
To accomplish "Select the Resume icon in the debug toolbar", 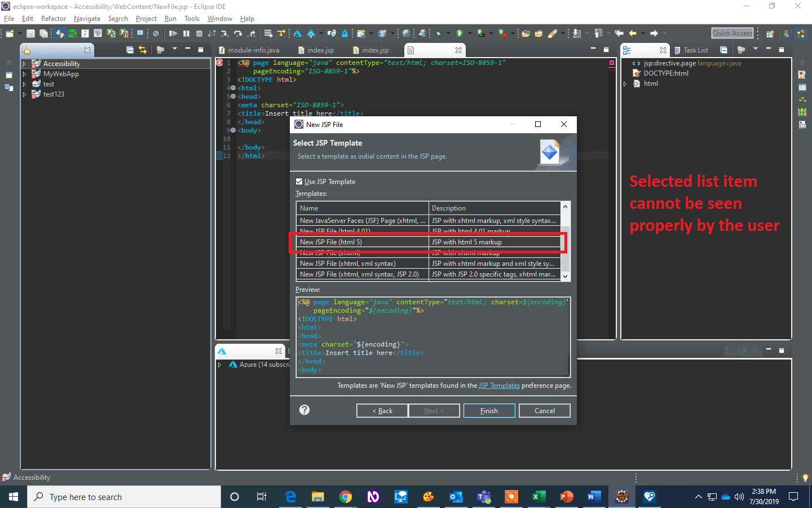I will point(174,33).
